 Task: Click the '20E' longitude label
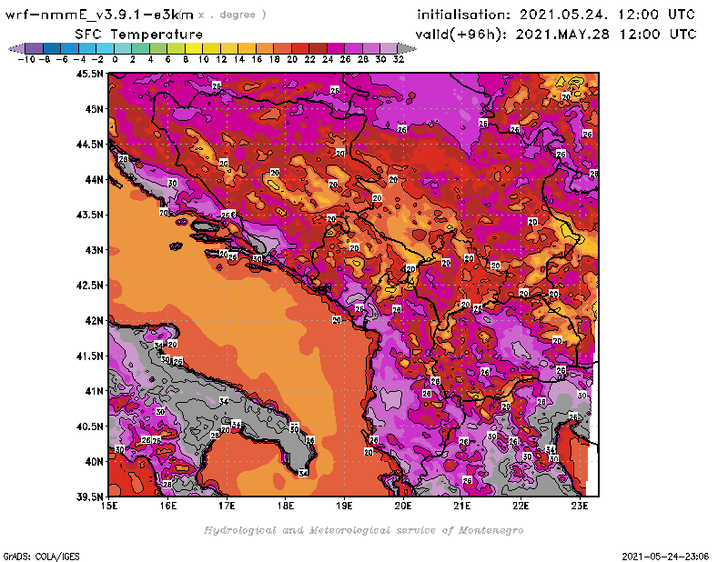(403, 506)
